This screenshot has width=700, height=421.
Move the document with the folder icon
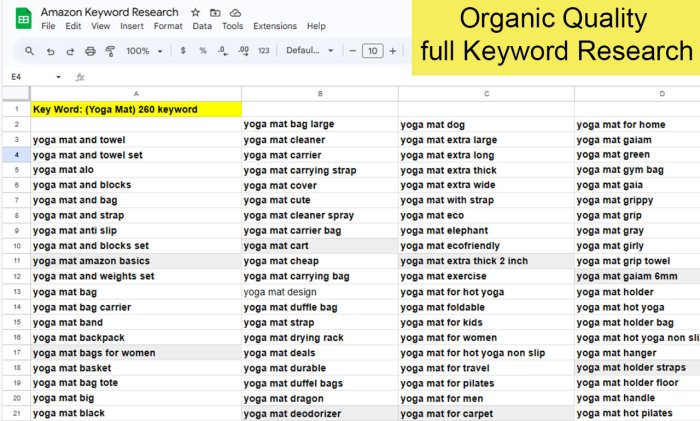click(x=215, y=13)
